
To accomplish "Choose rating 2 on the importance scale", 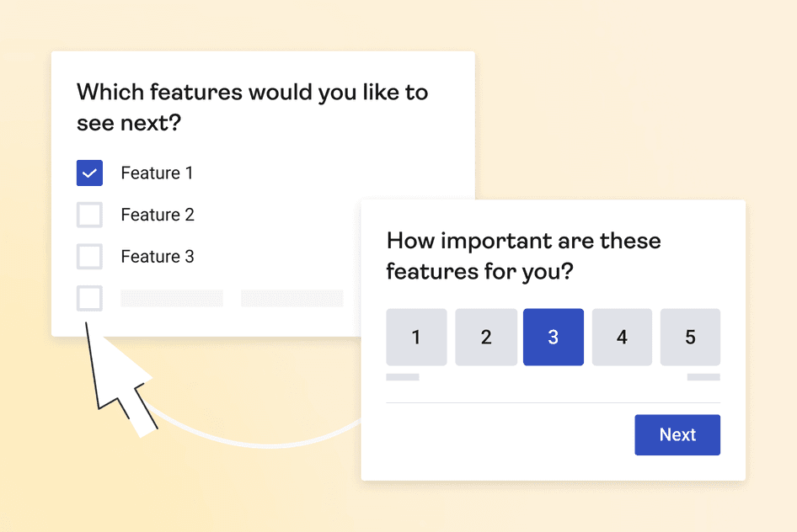I will coord(486,337).
